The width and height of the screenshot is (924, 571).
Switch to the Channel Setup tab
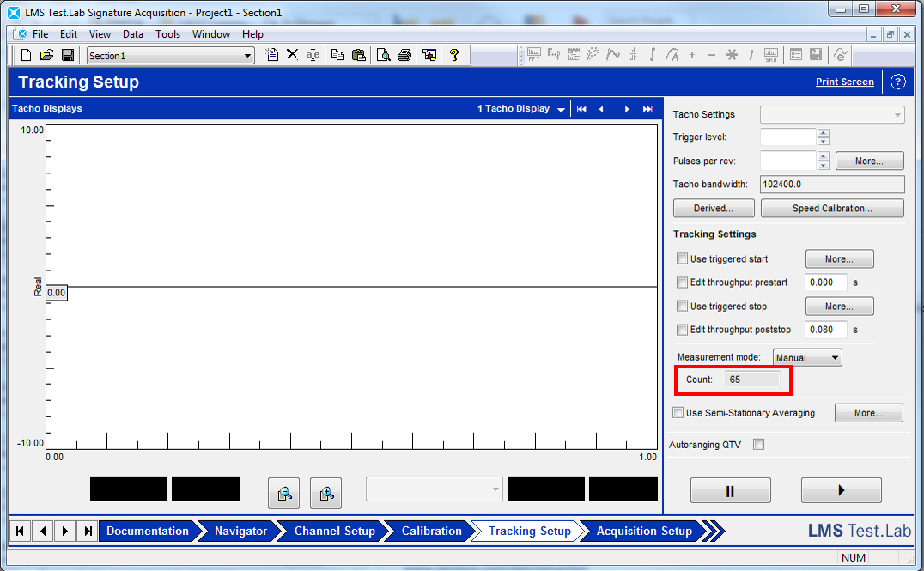point(335,531)
